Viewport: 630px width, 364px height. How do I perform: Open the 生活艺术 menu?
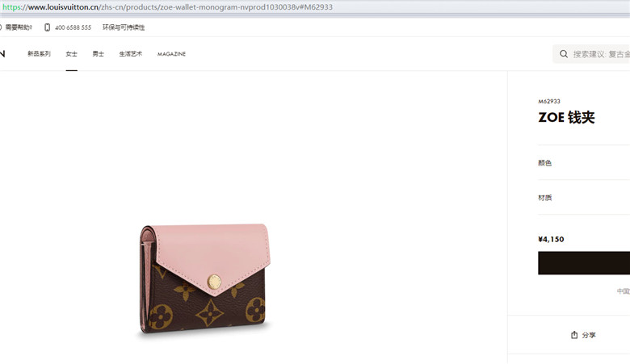pyautogui.click(x=131, y=54)
